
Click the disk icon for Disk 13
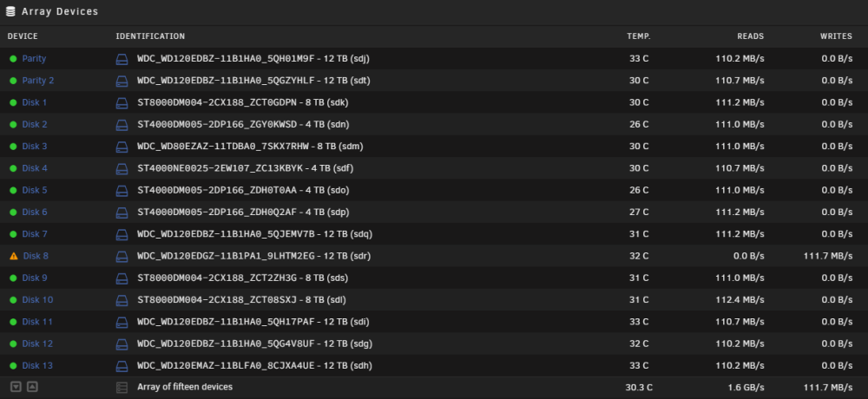pyautogui.click(x=122, y=366)
